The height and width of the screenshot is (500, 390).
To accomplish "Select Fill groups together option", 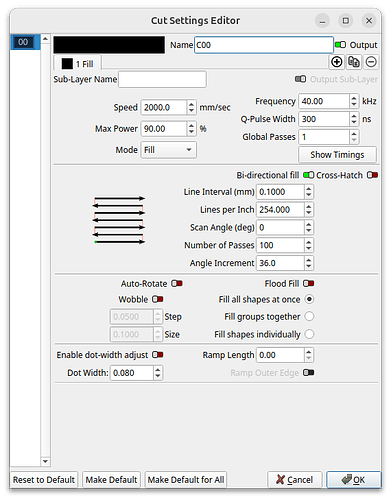I will (x=309, y=316).
